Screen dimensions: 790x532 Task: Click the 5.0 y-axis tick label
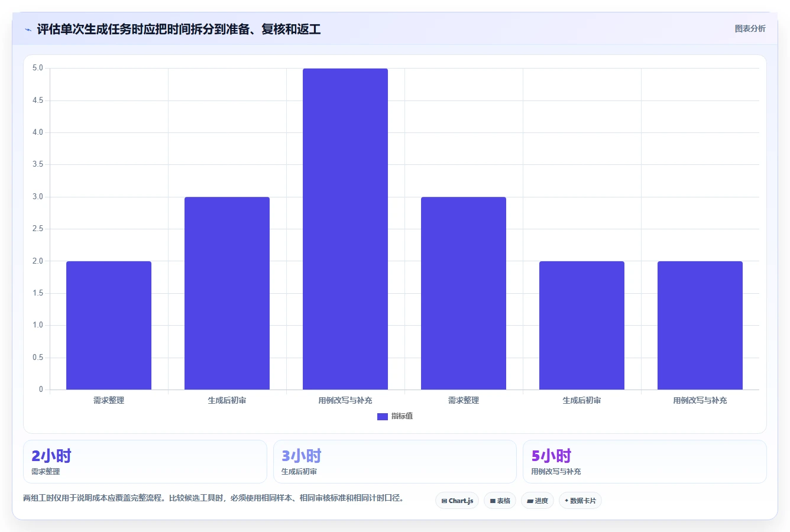click(38, 68)
